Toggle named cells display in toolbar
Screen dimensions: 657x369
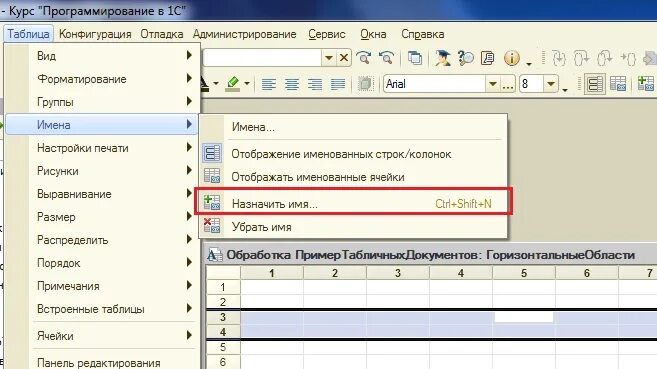click(x=618, y=84)
